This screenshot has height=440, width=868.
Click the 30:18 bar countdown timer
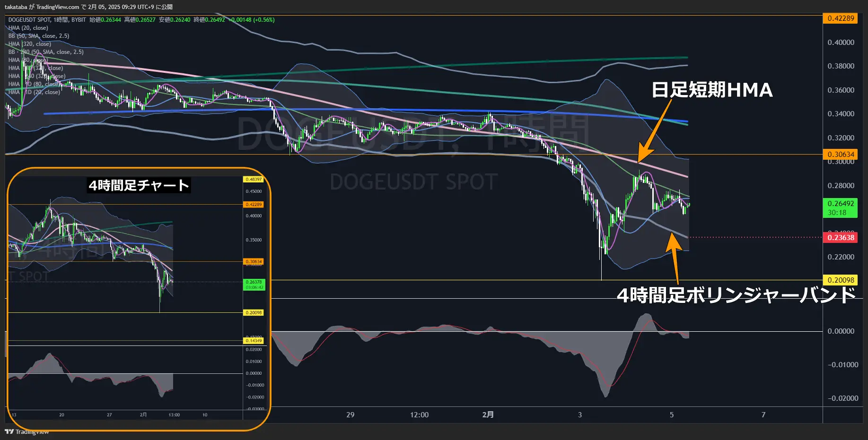click(837, 213)
